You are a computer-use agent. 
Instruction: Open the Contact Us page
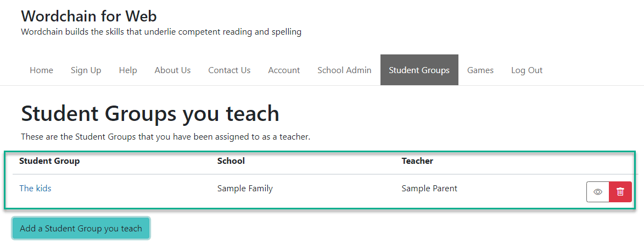tap(229, 70)
